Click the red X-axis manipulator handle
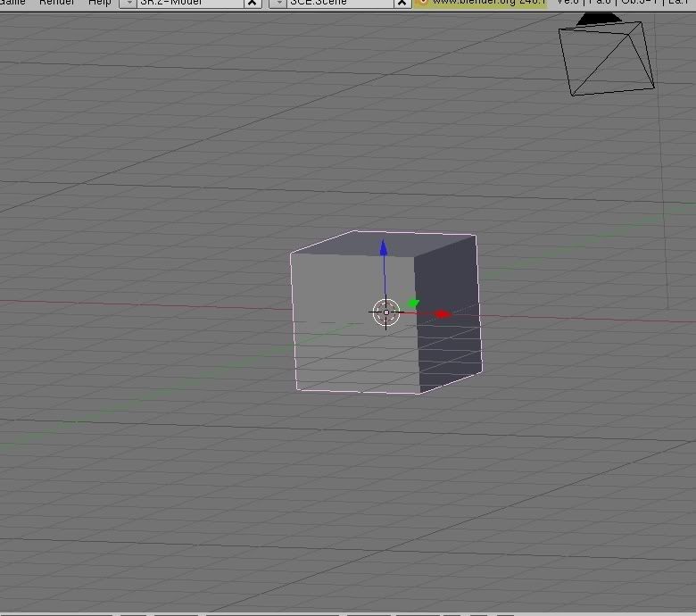Viewport: 696px width, 616px height. (x=442, y=314)
